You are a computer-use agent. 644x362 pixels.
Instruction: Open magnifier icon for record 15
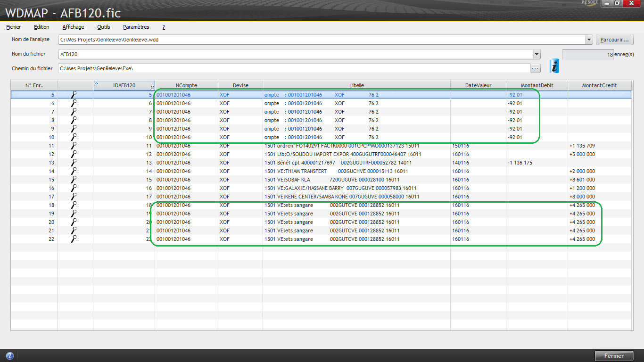coord(74,180)
